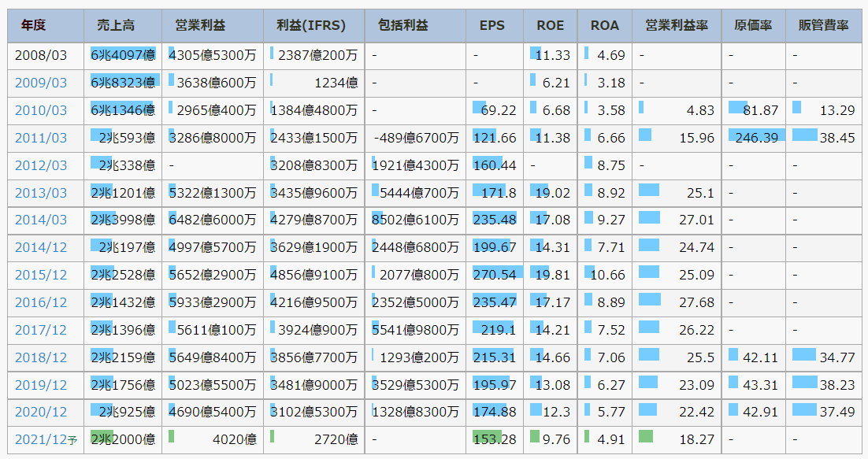Select comprehensive income 8502億6100万
This screenshot has width=868, height=459.
pos(415,220)
